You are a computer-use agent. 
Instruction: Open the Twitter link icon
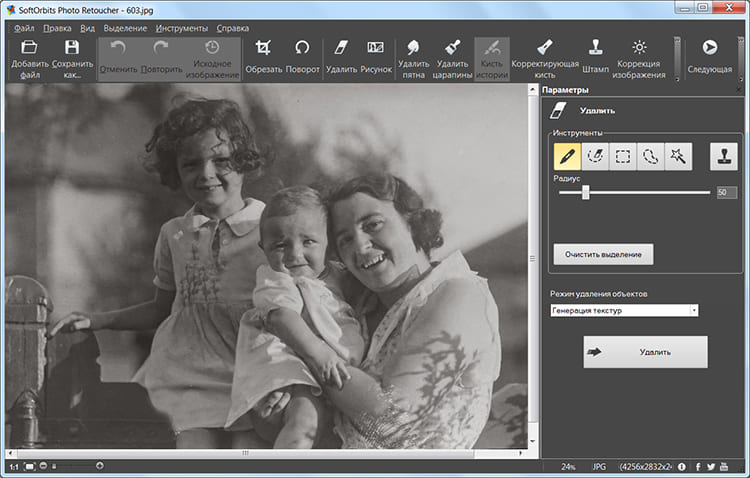(711, 467)
